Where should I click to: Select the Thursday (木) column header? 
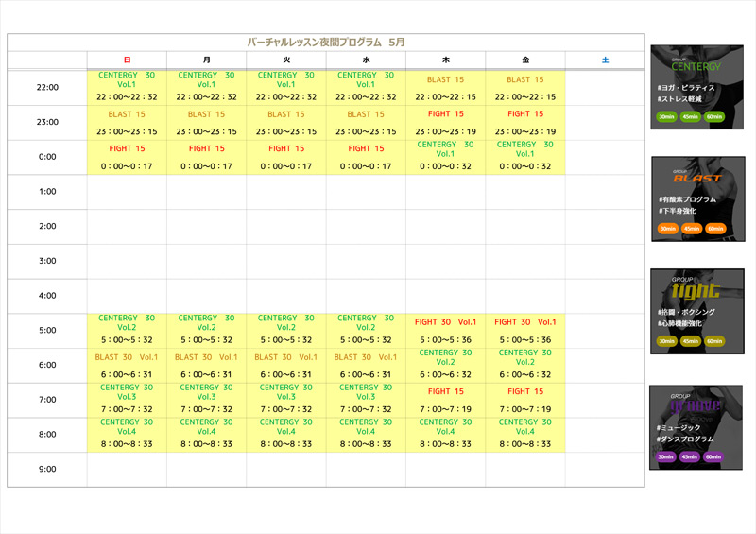pyautogui.click(x=445, y=60)
